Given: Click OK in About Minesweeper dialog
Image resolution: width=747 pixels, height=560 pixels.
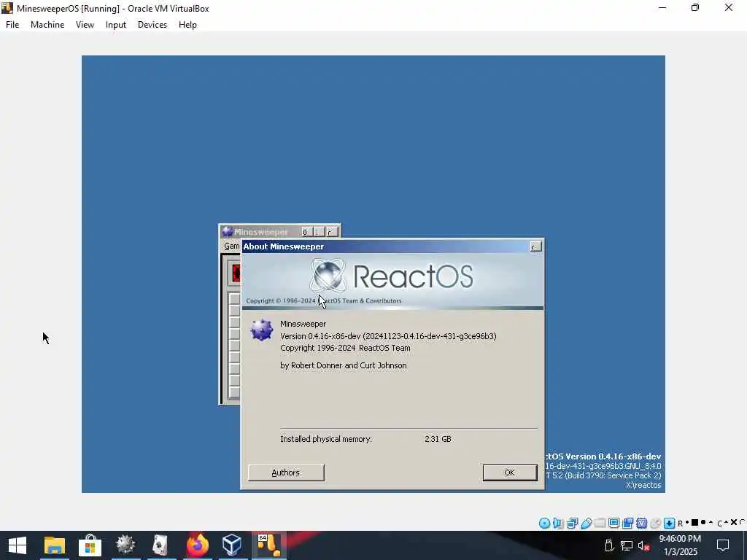Looking at the screenshot, I should [x=509, y=472].
